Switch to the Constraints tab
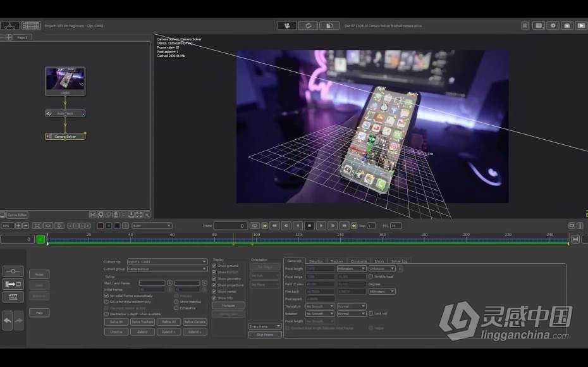588x367 pixels. [x=359, y=261]
